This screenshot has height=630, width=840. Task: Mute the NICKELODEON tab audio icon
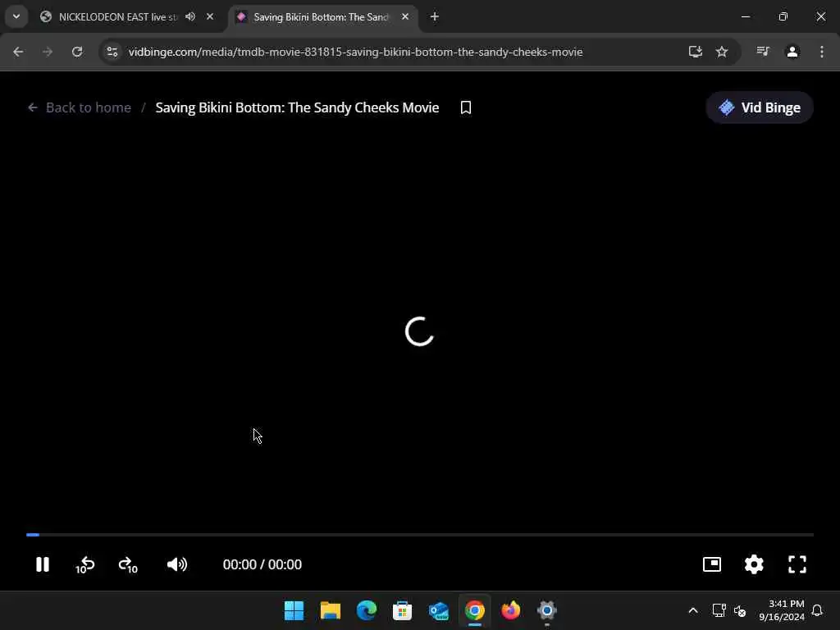[x=190, y=16]
